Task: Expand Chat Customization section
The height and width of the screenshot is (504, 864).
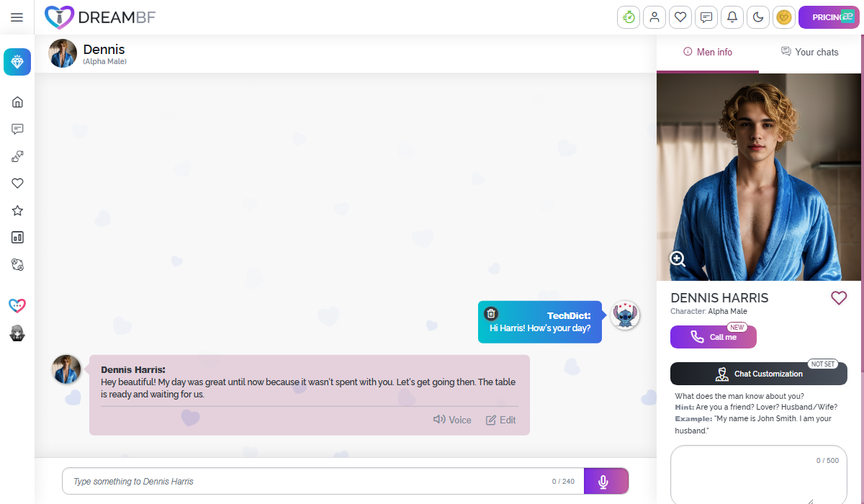Action: point(758,374)
